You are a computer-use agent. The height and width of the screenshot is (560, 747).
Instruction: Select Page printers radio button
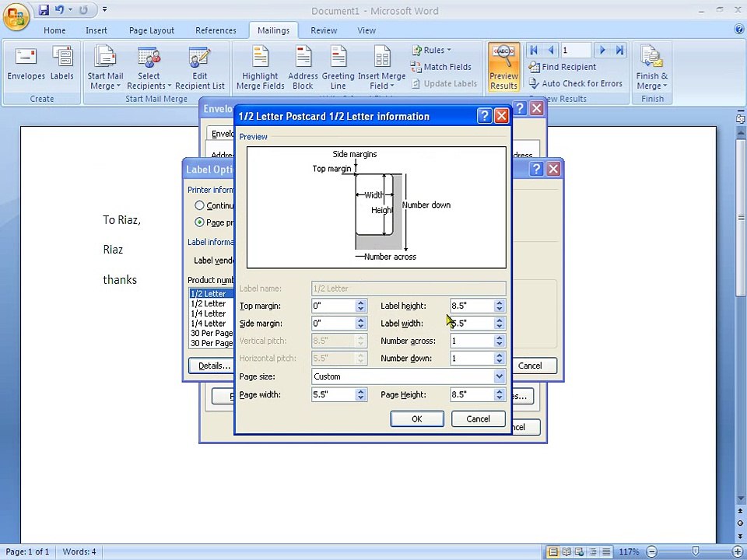click(200, 222)
